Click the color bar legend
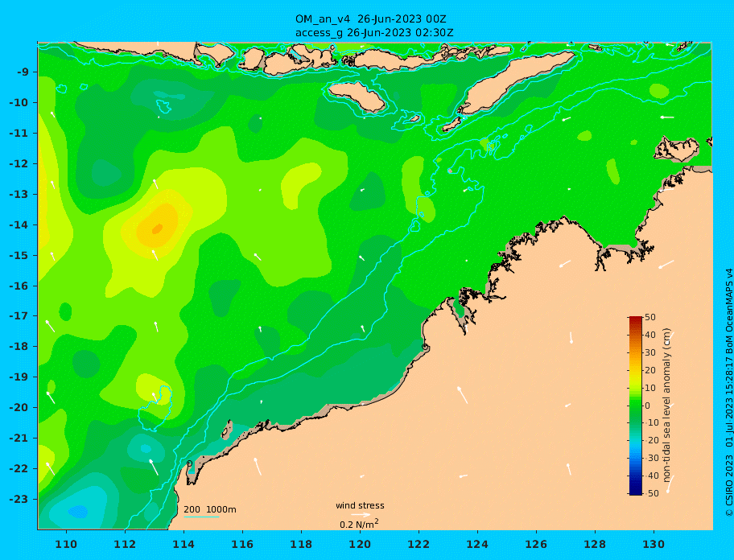Screen dimensions: 734x560 [x=635, y=406]
